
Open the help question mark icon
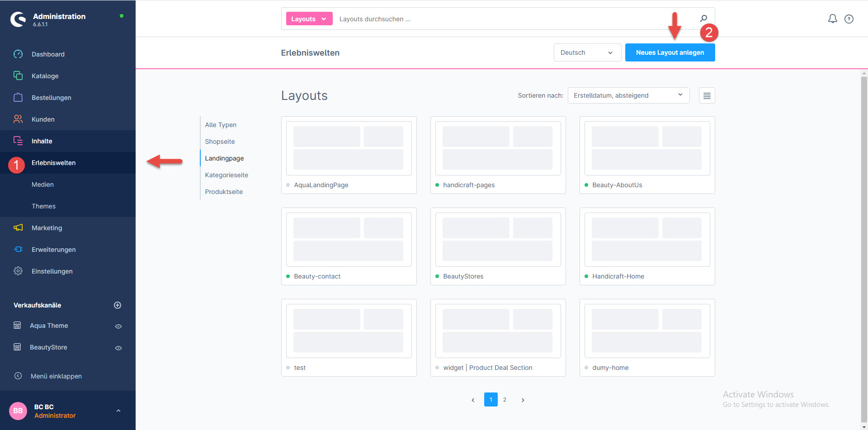coord(849,19)
